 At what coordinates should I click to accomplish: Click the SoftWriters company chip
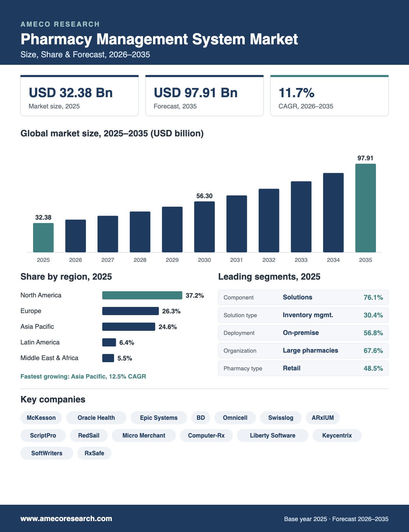pyautogui.click(x=47, y=453)
